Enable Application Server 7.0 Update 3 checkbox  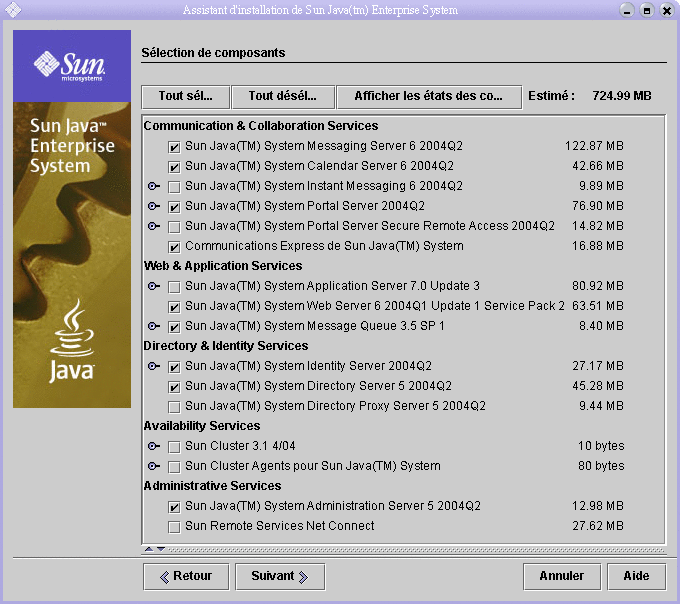[x=174, y=287]
